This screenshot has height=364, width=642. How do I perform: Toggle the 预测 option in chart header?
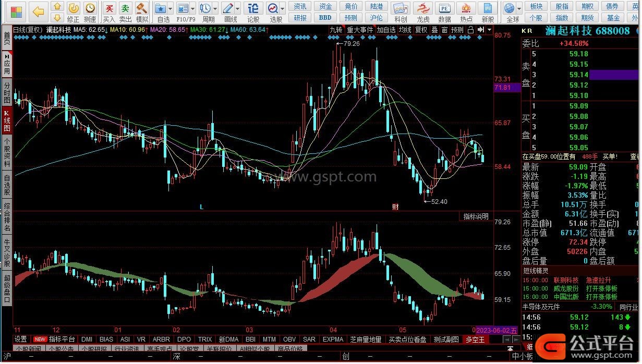click(457, 30)
